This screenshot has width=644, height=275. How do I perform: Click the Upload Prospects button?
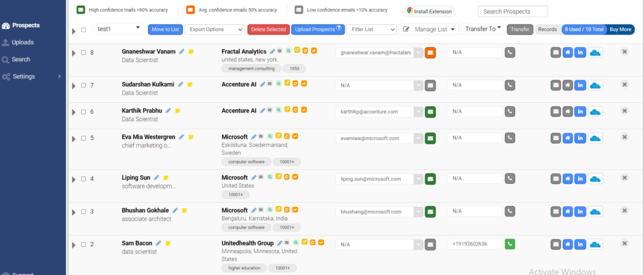[318, 29]
